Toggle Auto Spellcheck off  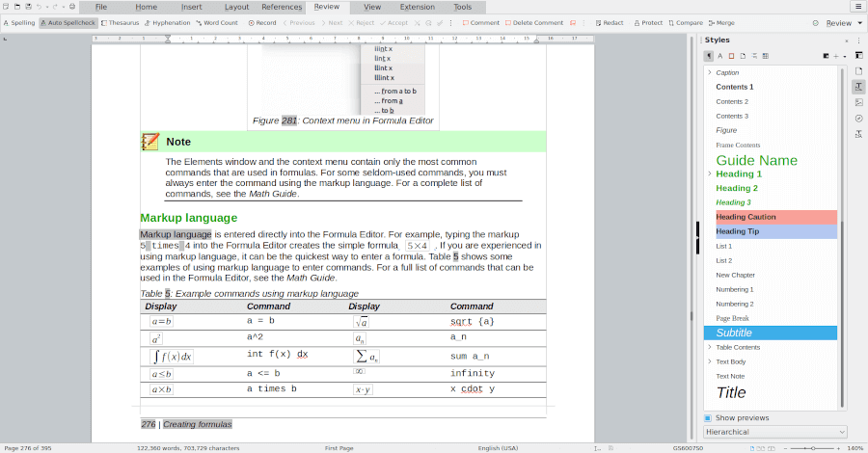point(68,22)
